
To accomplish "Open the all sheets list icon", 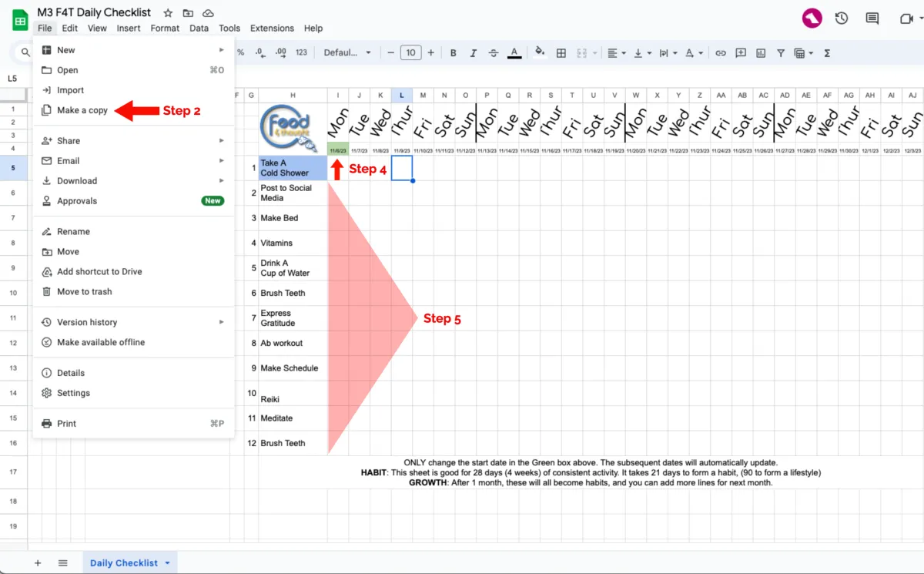I will pos(63,563).
